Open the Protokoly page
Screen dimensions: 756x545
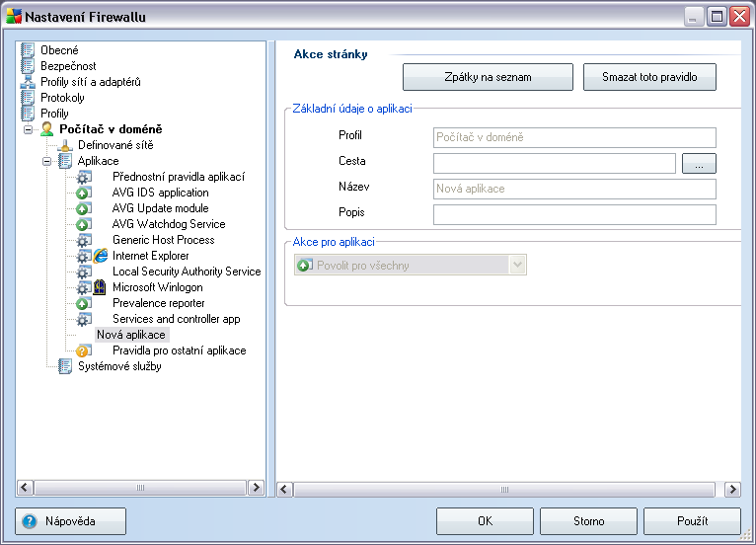pyautogui.click(x=62, y=98)
